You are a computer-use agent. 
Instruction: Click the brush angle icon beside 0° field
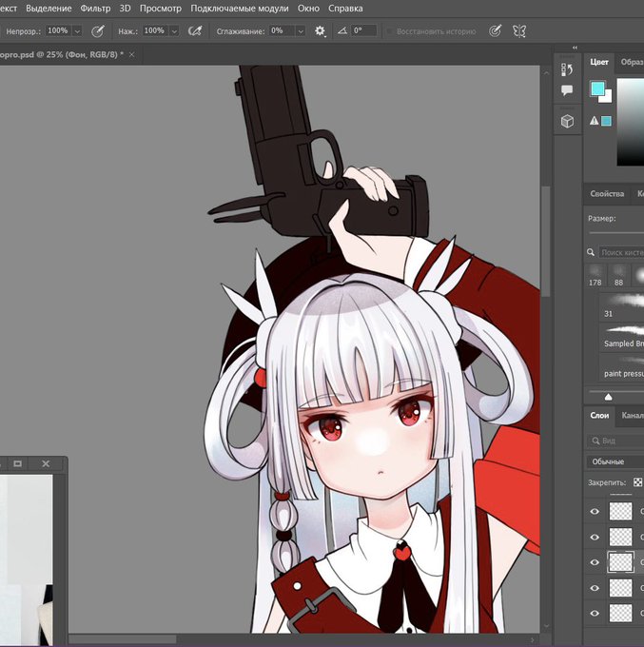pos(342,30)
